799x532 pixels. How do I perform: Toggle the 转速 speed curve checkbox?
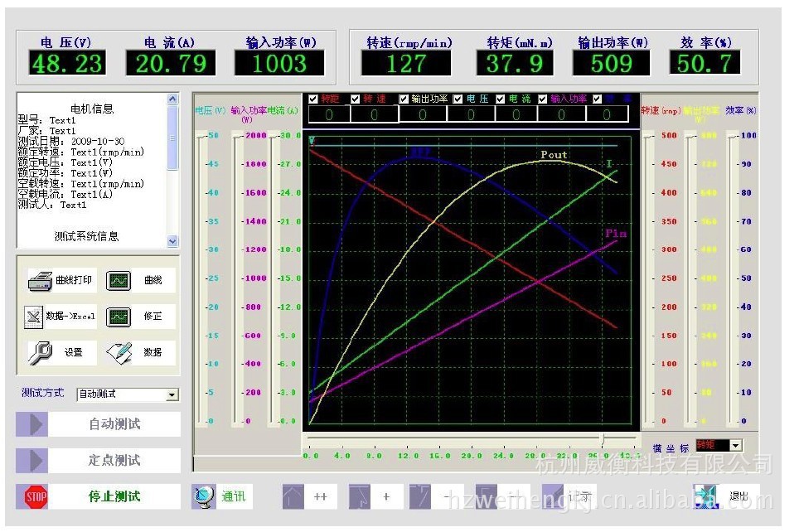[356, 99]
